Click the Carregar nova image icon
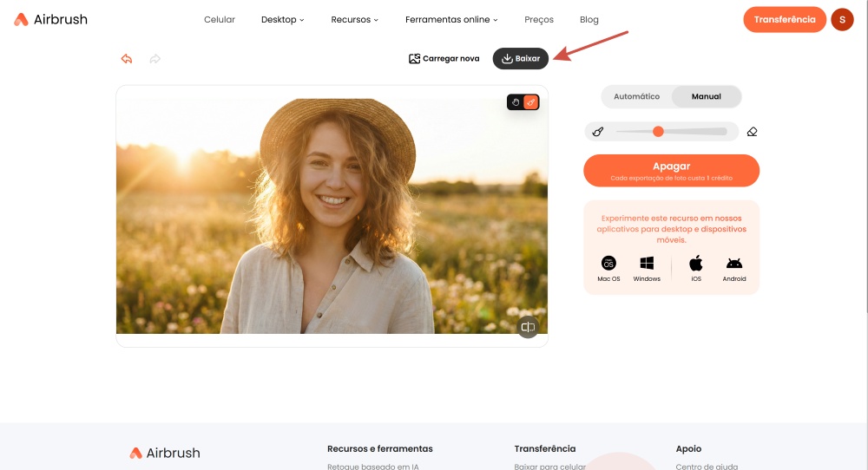 click(414, 59)
